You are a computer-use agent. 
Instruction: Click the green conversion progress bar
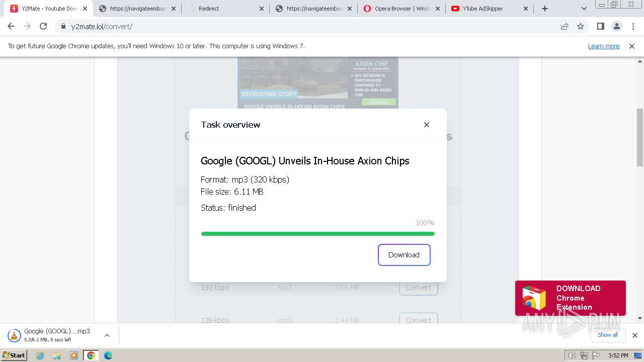coord(317,234)
